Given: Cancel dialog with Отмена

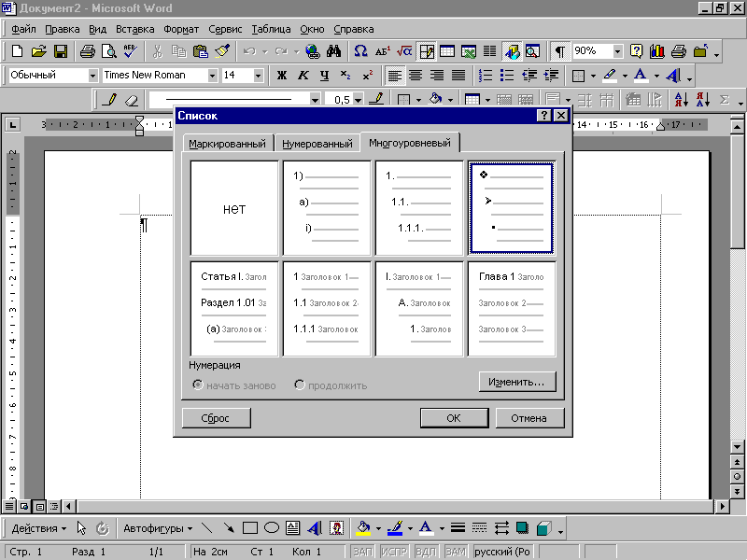Looking at the screenshot, I should click(x=529, y=418).
